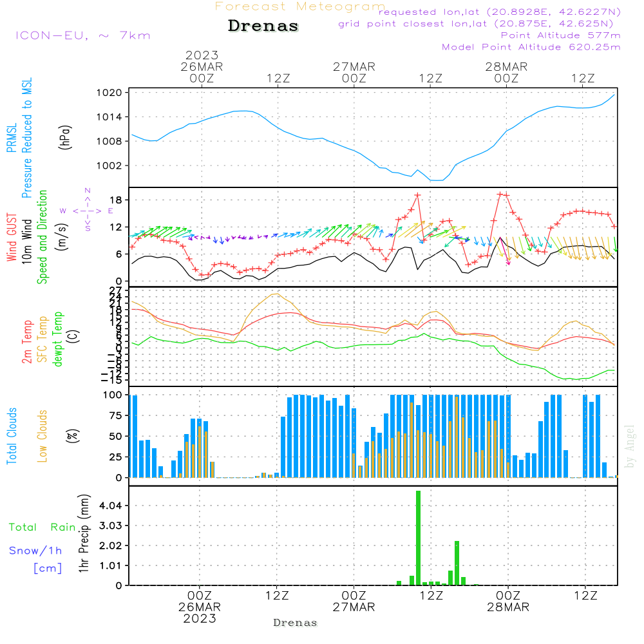The image size is (644, 644).
Task: Click the green 'dewpt Temp' label
Action: [57, 339]
